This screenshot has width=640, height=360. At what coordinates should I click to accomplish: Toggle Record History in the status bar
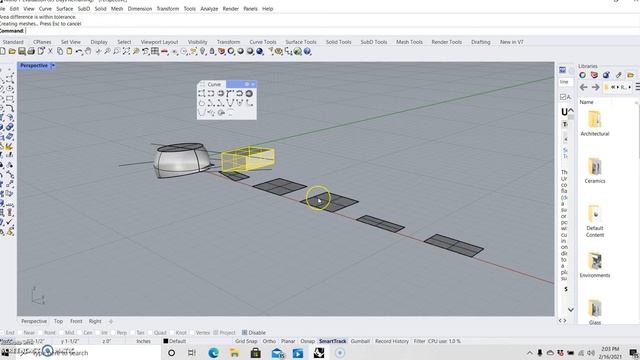pos(392,341)
